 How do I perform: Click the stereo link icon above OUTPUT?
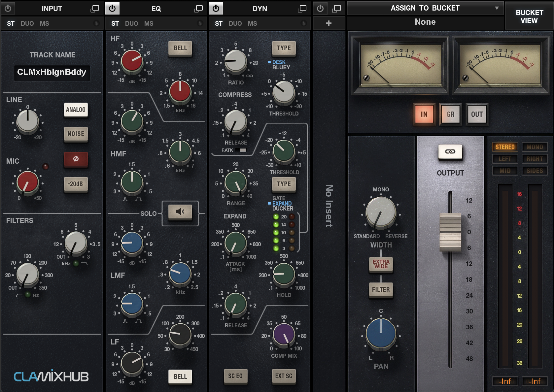point(450,152)
